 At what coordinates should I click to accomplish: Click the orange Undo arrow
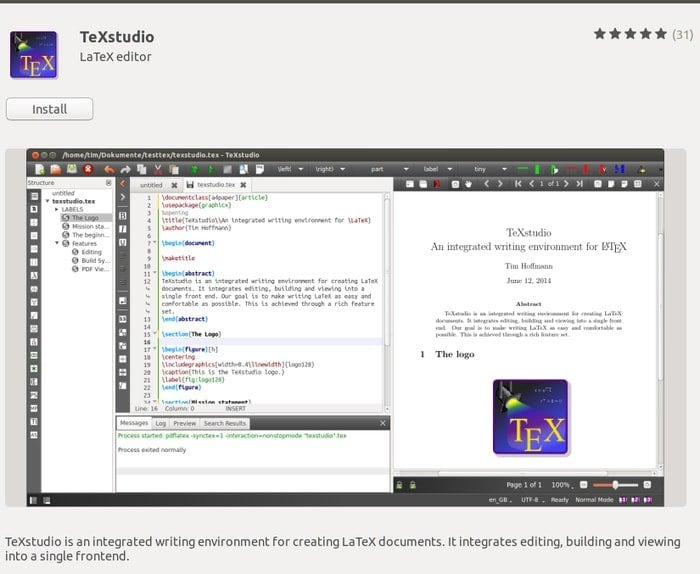pos(109,169)
